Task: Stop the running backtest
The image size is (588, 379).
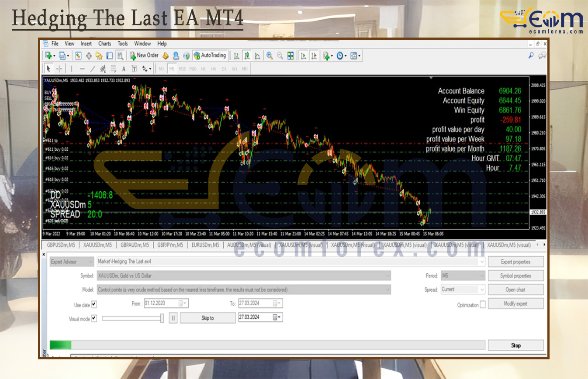Action: click(x=515, y=345)
